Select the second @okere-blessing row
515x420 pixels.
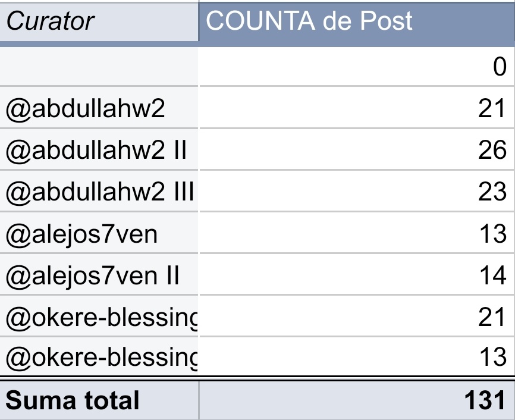click(99, 356)
